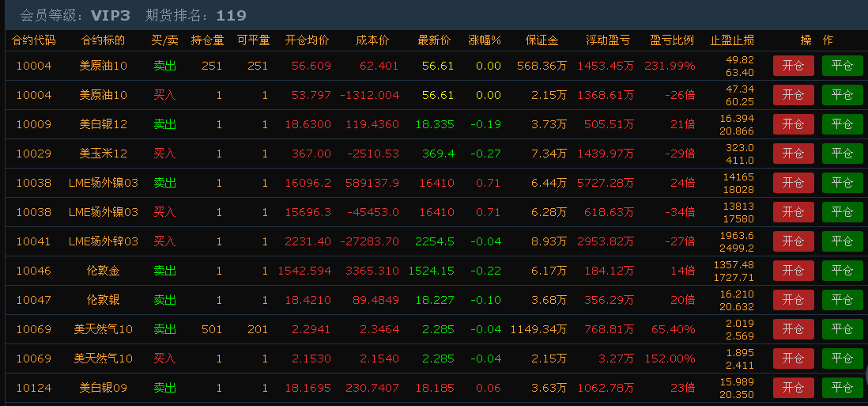868x406 pixels.
Task: Click the opening price 1542.594
Action: (x=304, y=271)
